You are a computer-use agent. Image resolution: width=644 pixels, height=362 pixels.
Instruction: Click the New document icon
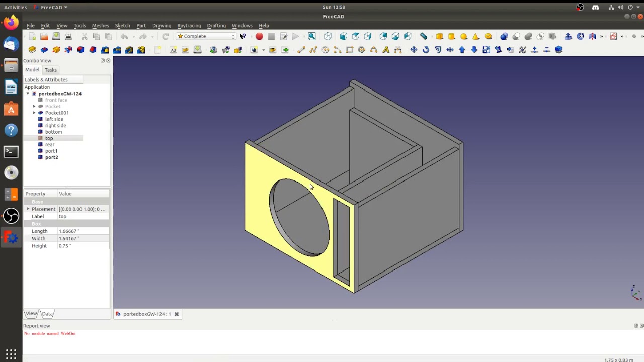coord(33,36)
